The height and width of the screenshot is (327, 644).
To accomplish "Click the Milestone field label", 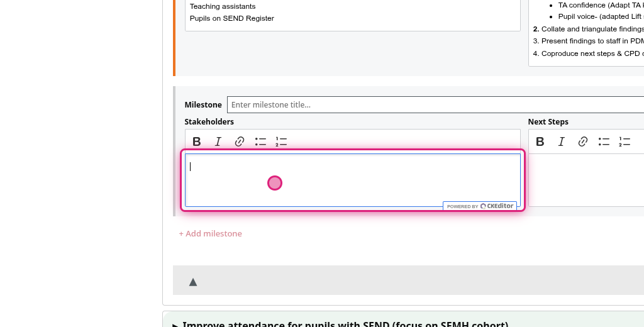I will (x=203, y=105).
